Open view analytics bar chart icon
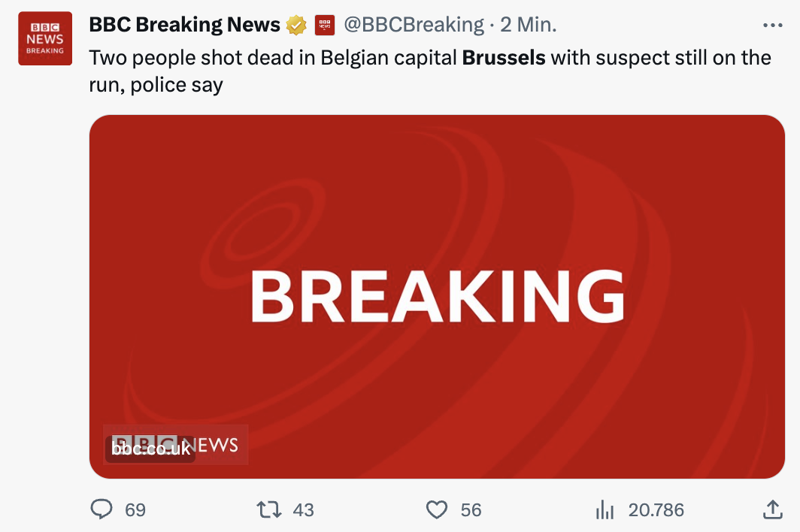This screenshot has height=532, width=800. tap(605, 510)
